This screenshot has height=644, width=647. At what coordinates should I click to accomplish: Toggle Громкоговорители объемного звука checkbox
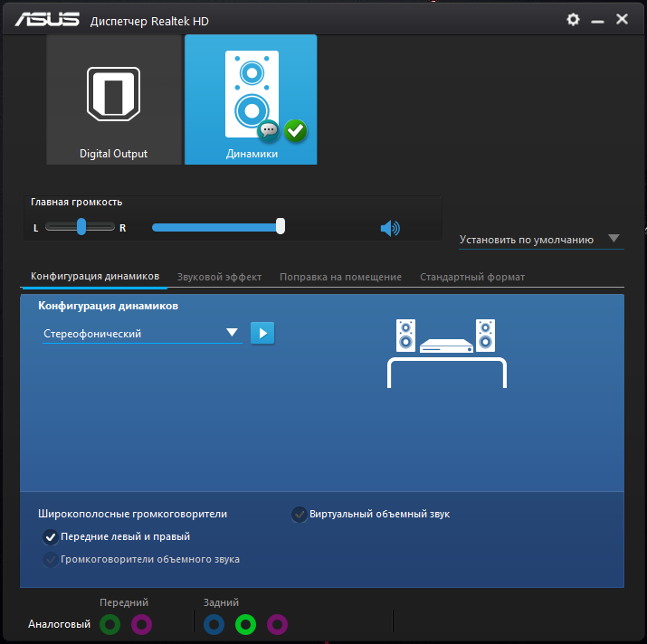click(51, 560)
